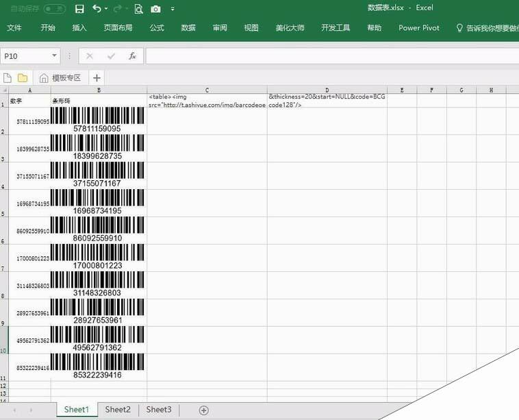Click cell with number 86092559910
Viewport: 519px width, 420px height.
[30, 231]
